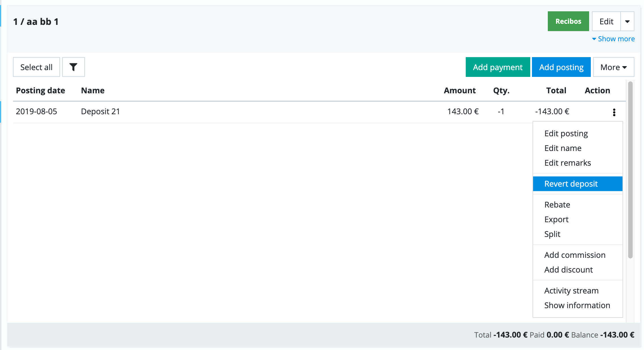The image size is (644, 350).
Task: Click the filter funnel icon
Action: point(73,67)
